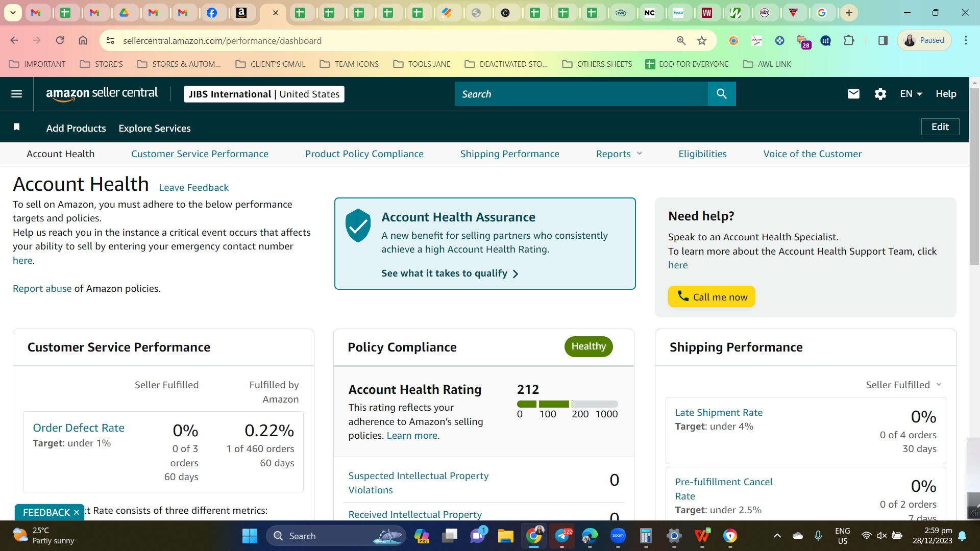Open the ENG US input language selector
Image resolution: width=980 pixels, height=551 pixels.
(x=842, y=536)
